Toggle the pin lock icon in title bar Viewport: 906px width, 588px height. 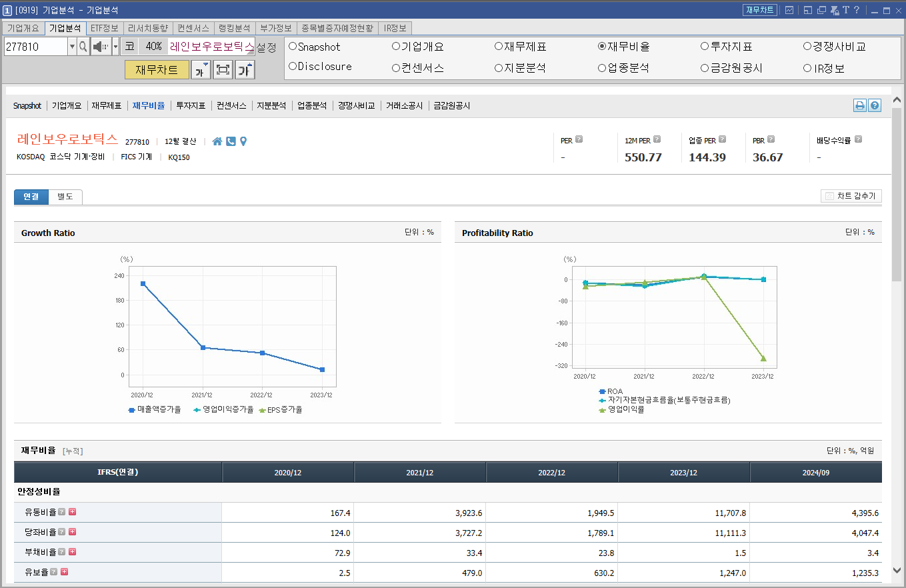click(x=834, y=10)
